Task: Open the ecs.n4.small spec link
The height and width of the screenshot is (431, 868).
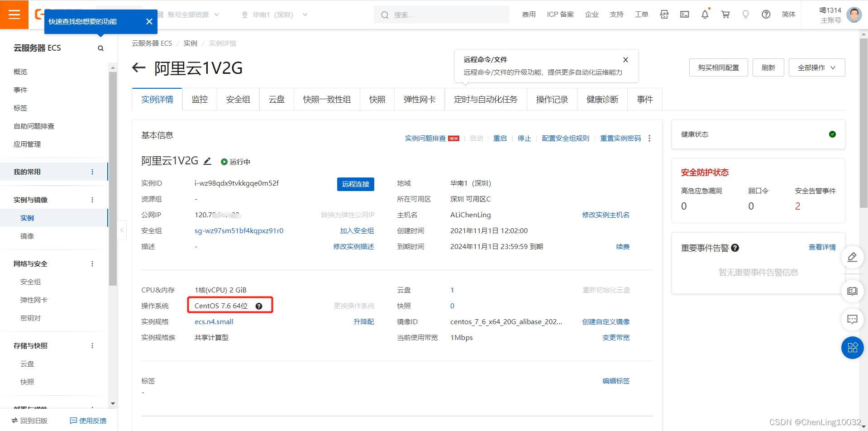Action: coord(214,322)
